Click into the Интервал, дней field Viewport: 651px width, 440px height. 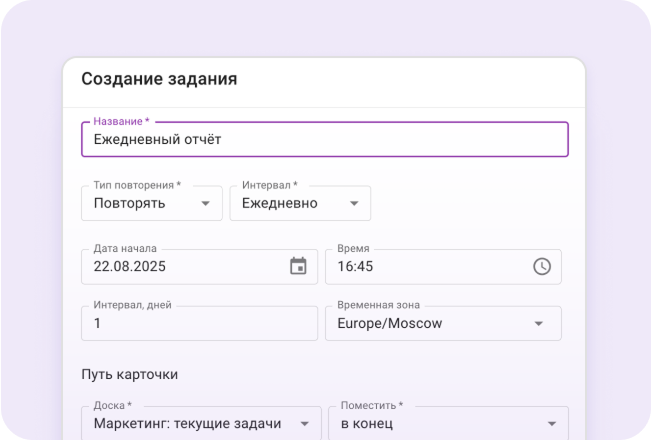tap(199, 323)
